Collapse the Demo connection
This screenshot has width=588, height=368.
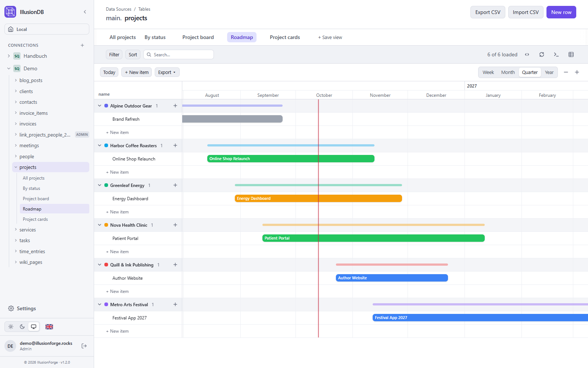coord(9,68)
